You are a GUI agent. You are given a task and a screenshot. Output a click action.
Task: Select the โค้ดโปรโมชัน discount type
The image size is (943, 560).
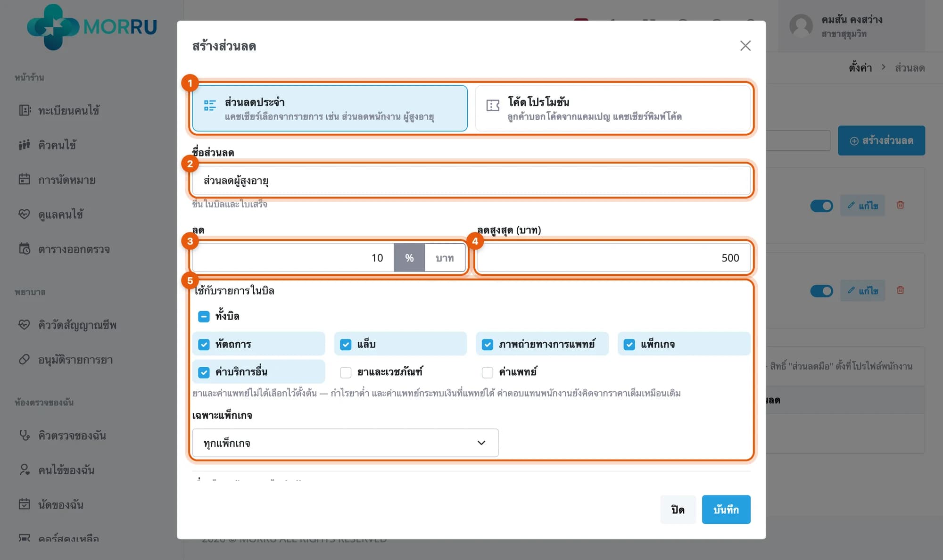[613, 108]
